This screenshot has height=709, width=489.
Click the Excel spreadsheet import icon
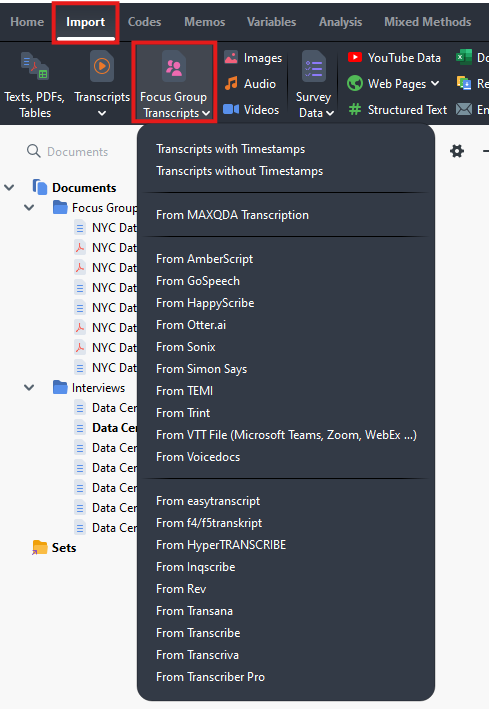[x=464, y=57]
